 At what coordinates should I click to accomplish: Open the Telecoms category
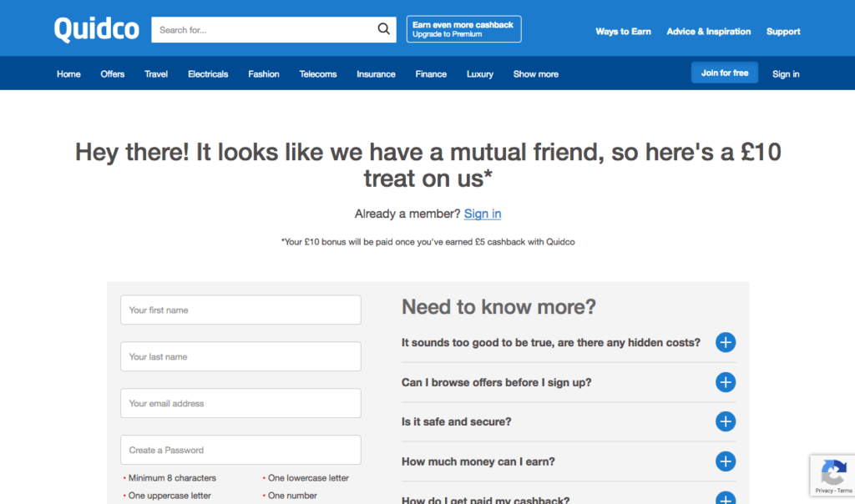318,74
